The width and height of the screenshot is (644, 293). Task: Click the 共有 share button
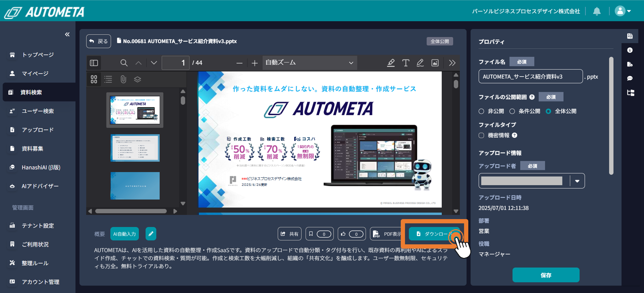coord(290,234)
